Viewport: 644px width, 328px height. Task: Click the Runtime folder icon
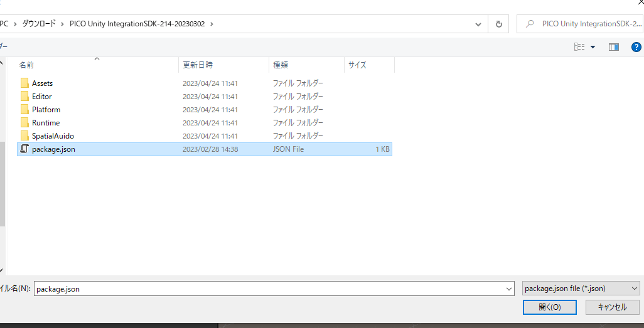[x=24, y=123]
